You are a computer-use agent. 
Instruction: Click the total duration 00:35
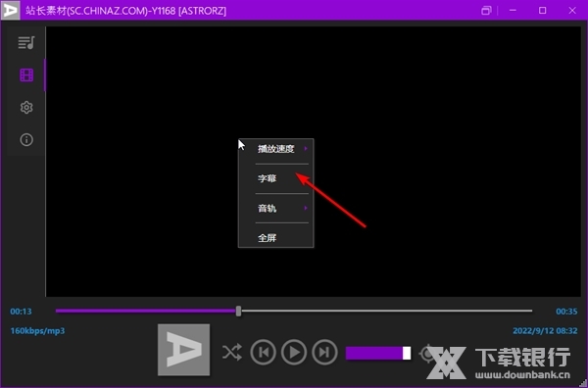click(x=566, y=312)
